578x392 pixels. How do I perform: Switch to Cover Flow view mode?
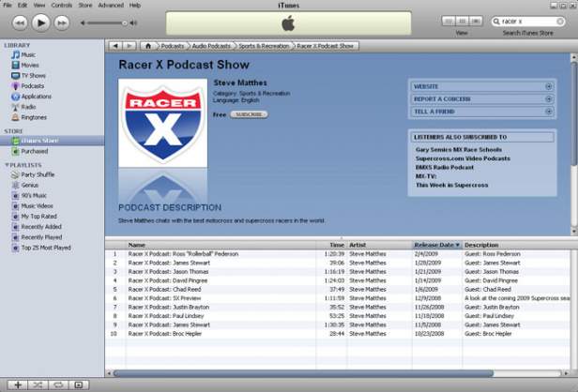[x=476, y=21]
